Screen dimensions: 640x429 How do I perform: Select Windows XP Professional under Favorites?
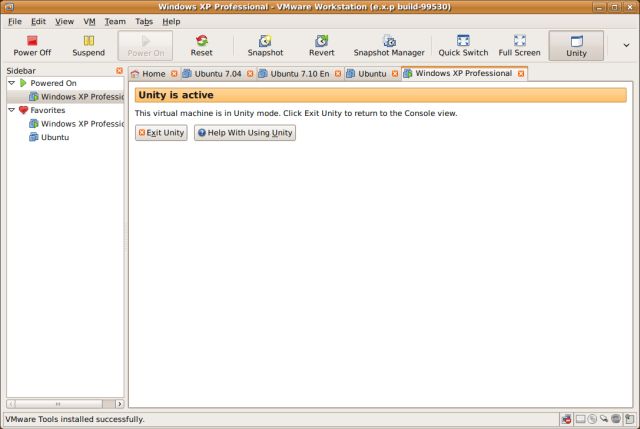76,124
